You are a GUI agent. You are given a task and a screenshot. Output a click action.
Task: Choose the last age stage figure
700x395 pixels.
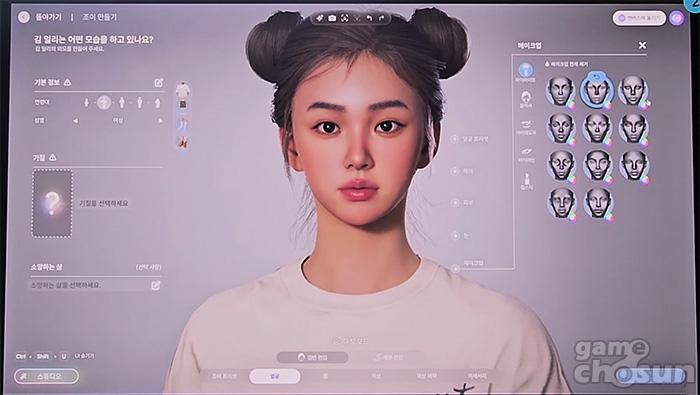157,103
